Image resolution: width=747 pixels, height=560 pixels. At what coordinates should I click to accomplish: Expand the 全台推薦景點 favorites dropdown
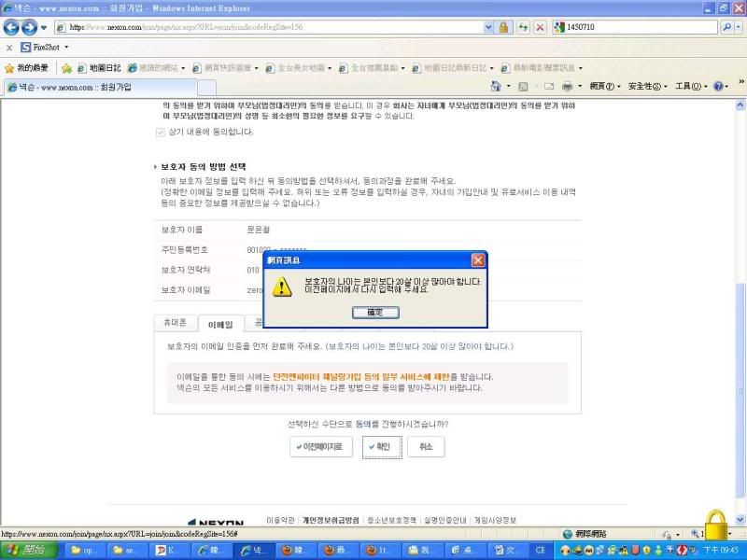(x=402, y=68)
